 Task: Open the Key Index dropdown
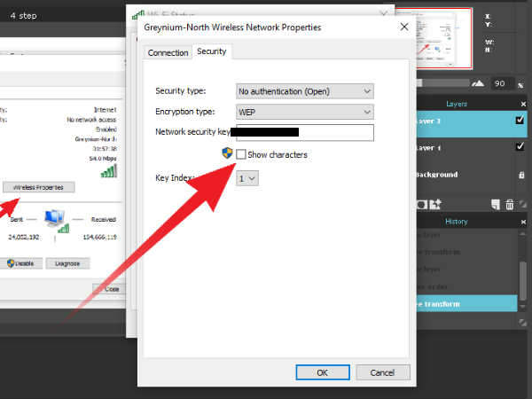247,178
